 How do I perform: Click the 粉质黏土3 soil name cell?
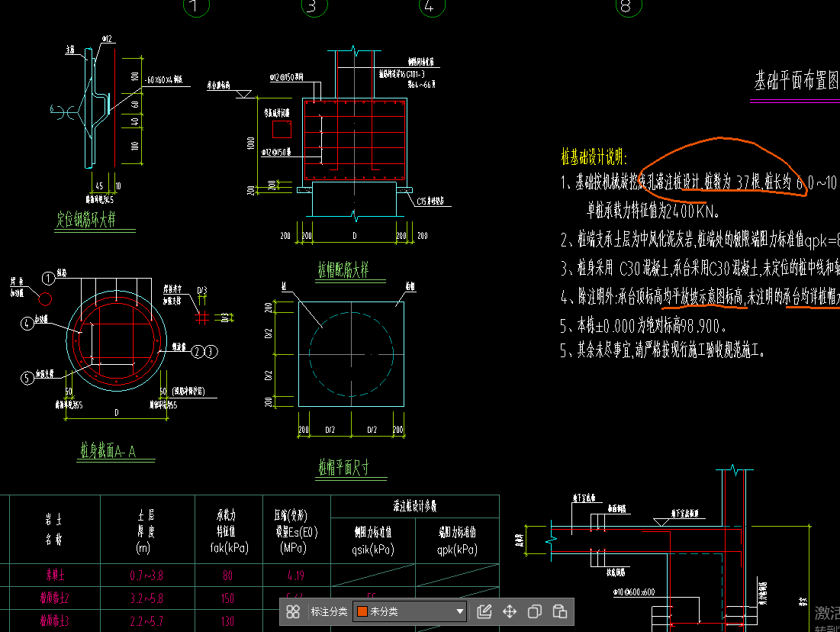tap(55, 621)
